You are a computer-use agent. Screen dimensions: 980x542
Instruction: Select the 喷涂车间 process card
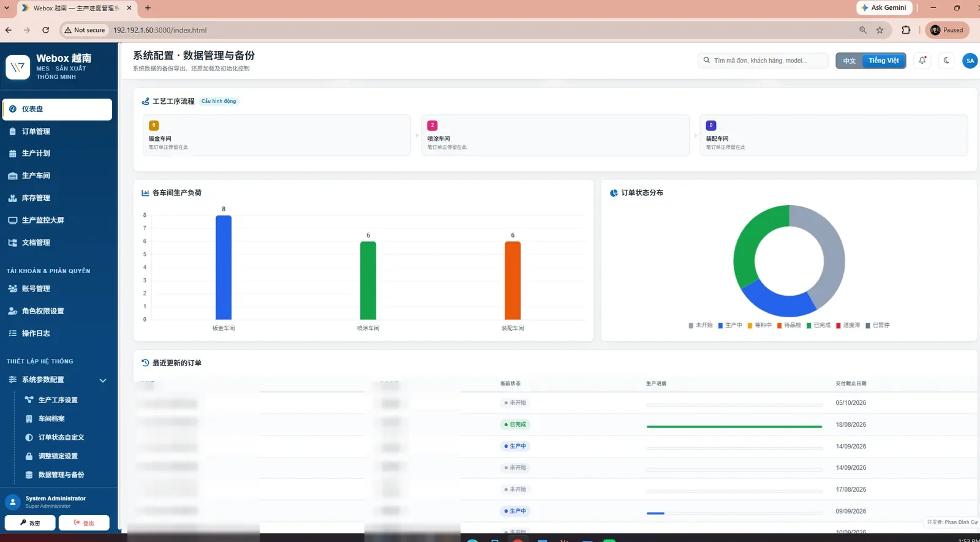pyautogui.click(x=556, y=135)
